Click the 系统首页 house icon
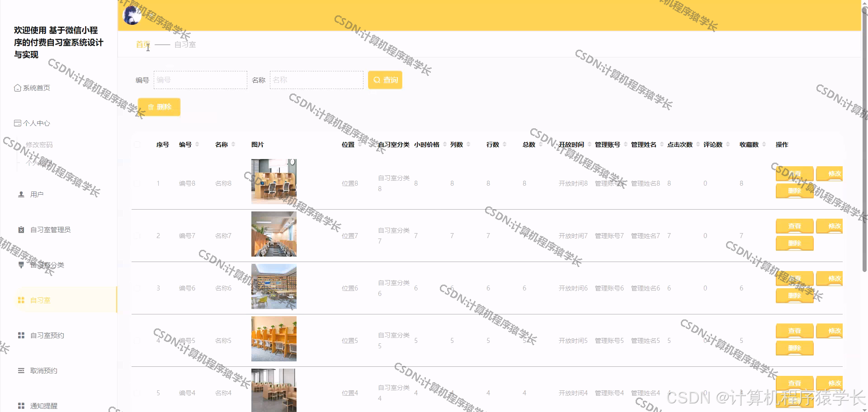 [18, 88]
